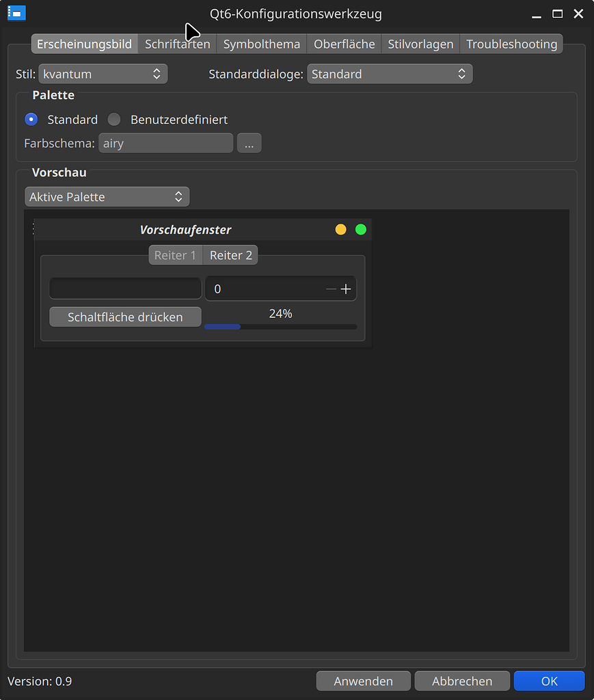Click the qt6ct application icon in the title bar
This screenshot has height=700, width=594.
click(16, 13)
